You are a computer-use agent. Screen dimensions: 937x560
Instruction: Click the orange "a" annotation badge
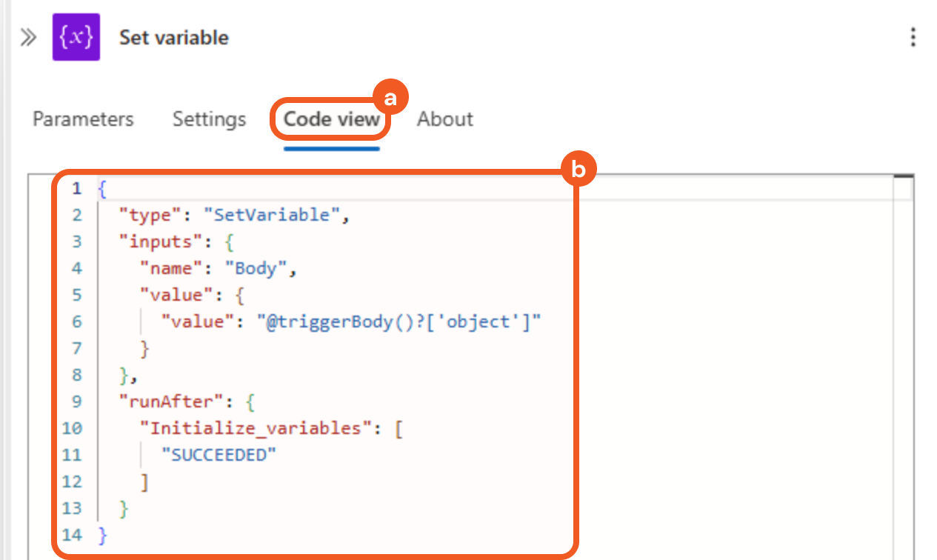(390, 97)
